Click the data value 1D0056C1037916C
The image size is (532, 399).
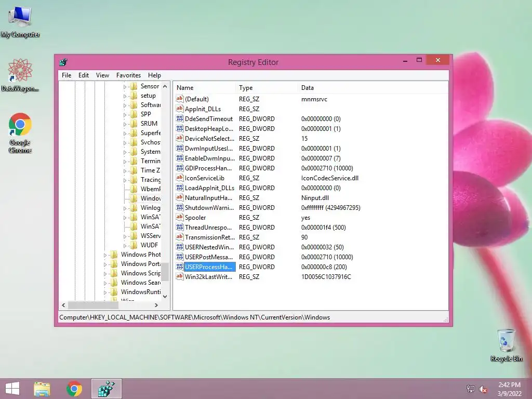tap(326, 277)
